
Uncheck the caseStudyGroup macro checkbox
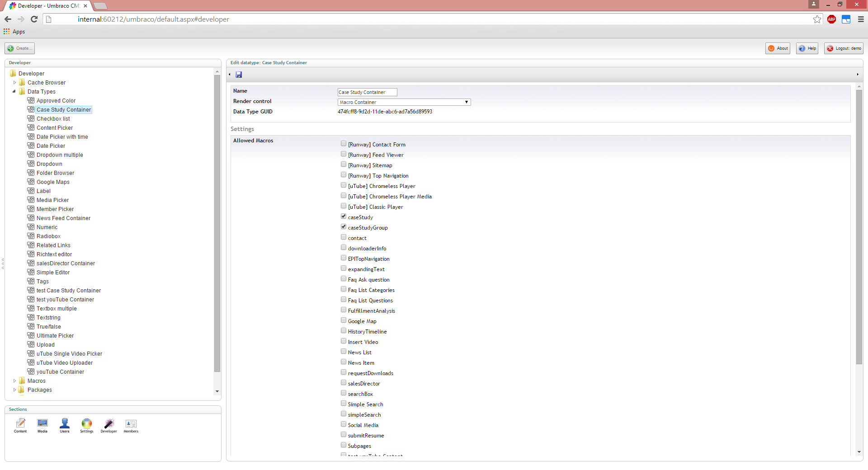pos(344,227)
